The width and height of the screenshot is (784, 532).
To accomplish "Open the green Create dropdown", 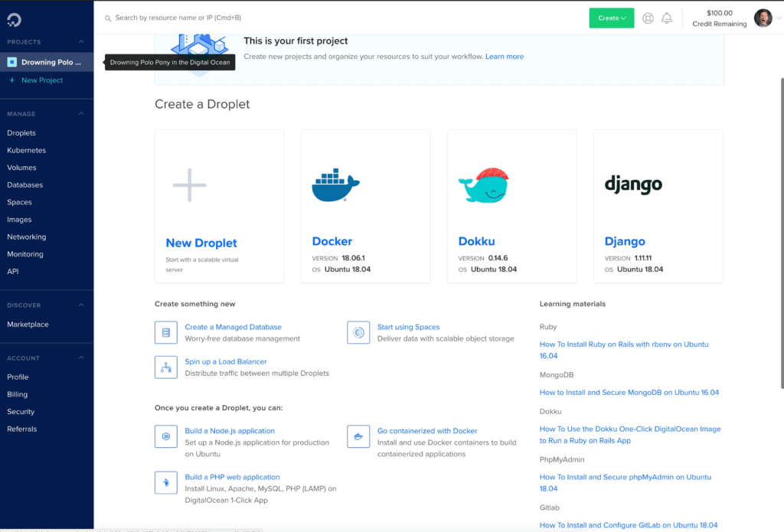I will tap(612, 18).
